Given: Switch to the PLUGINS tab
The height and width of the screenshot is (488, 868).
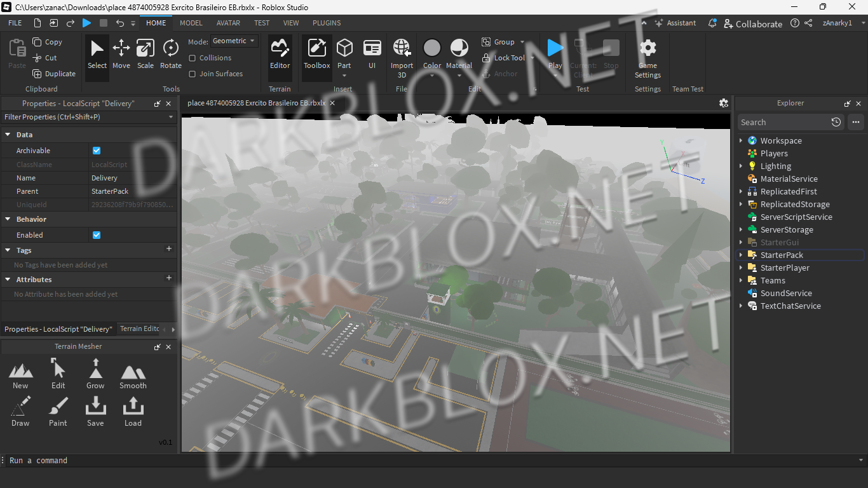Looking at the screenshot, I should [327, 23].
